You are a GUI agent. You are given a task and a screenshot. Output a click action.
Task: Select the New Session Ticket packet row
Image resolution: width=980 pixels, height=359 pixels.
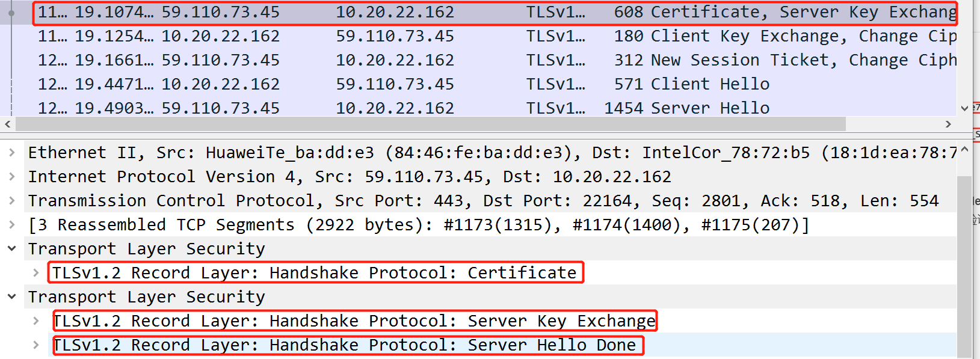pyautogui.click(x=421, y=60)
